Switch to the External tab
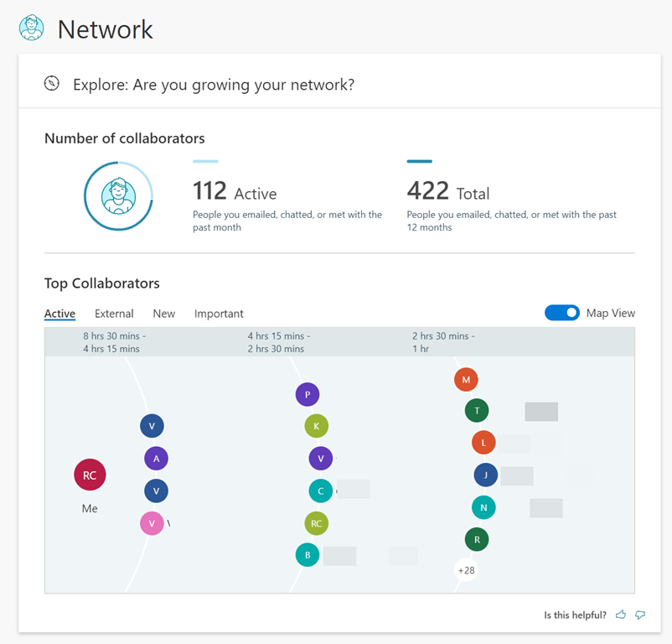672x644 pixels. (x=114, y=314)
